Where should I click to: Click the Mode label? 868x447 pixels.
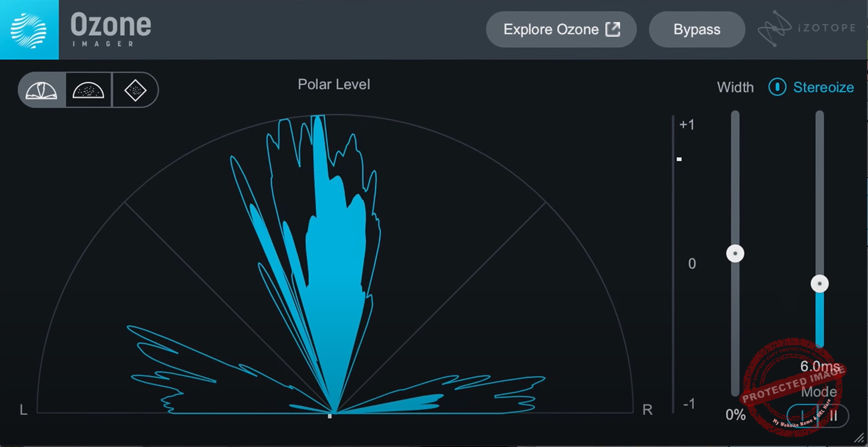(819, 392)
